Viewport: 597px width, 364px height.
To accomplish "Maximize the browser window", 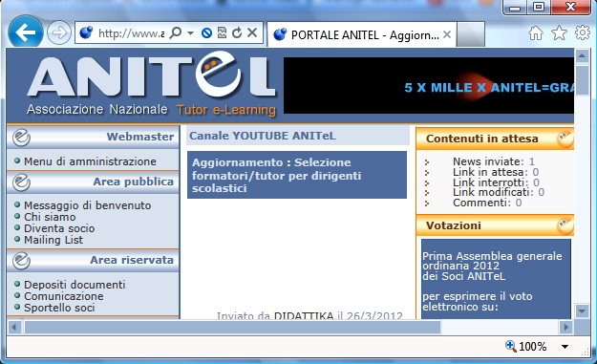I will click(539, 7).
